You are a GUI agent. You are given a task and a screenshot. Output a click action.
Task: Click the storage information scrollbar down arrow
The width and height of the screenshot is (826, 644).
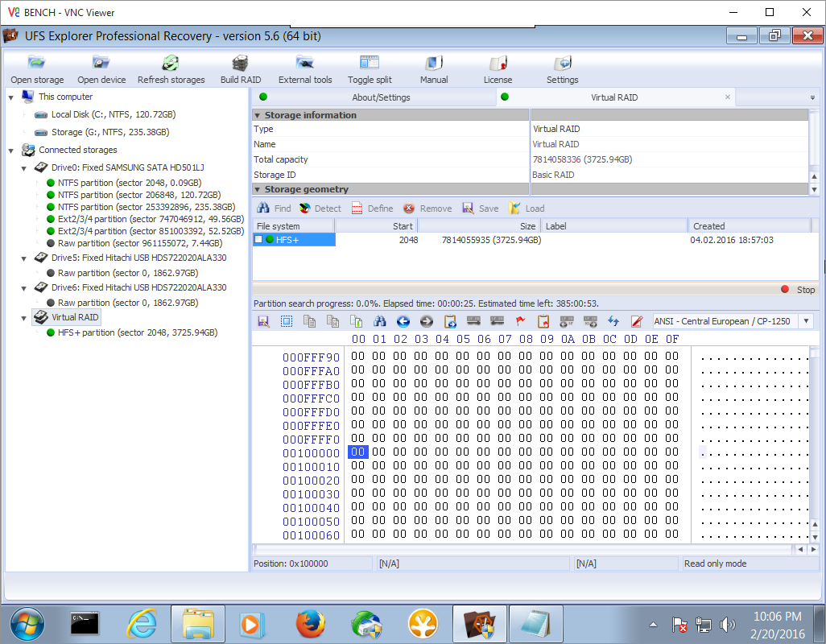(x=814, y=189)
